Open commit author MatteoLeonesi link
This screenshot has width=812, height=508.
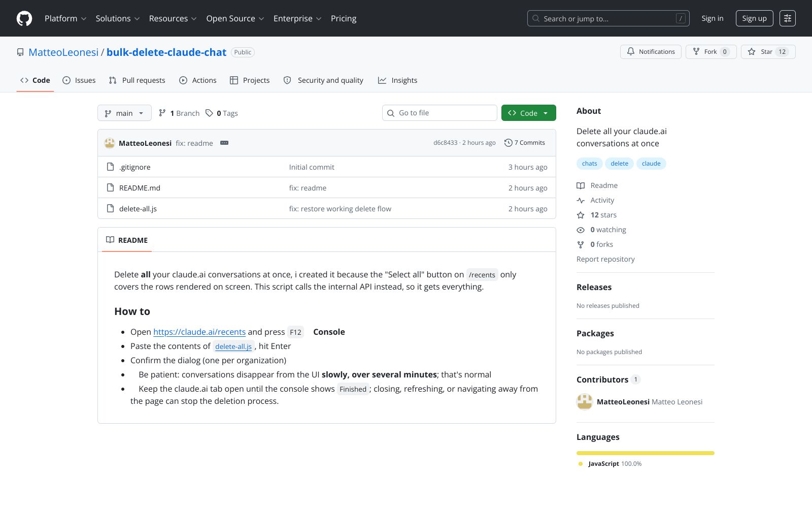[145, 143]
